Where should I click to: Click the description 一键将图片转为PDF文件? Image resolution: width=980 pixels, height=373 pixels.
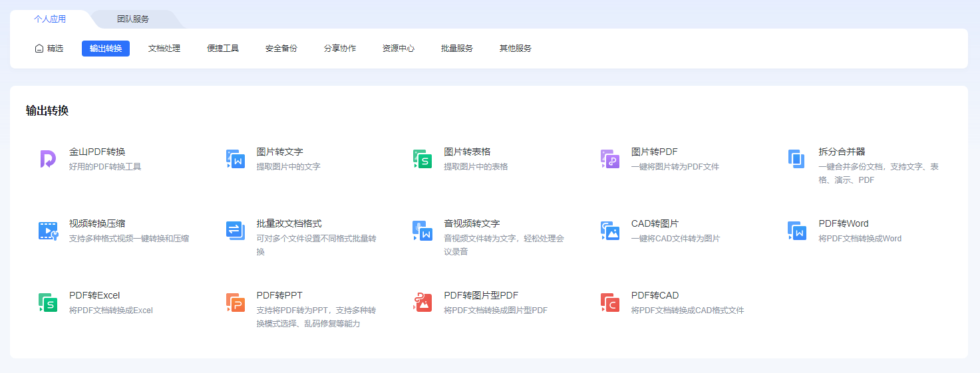point(675,167)
